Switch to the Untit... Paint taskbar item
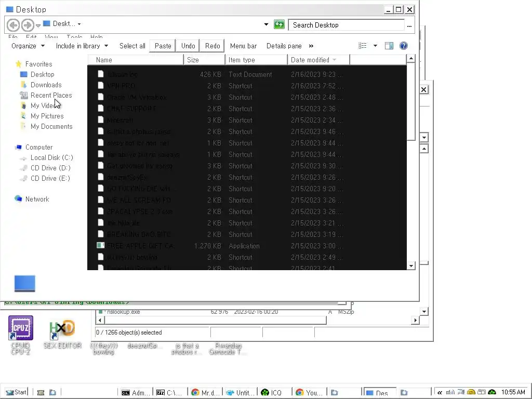The width and height of the screenshot is (532, 399). click(x=240, y=393)
